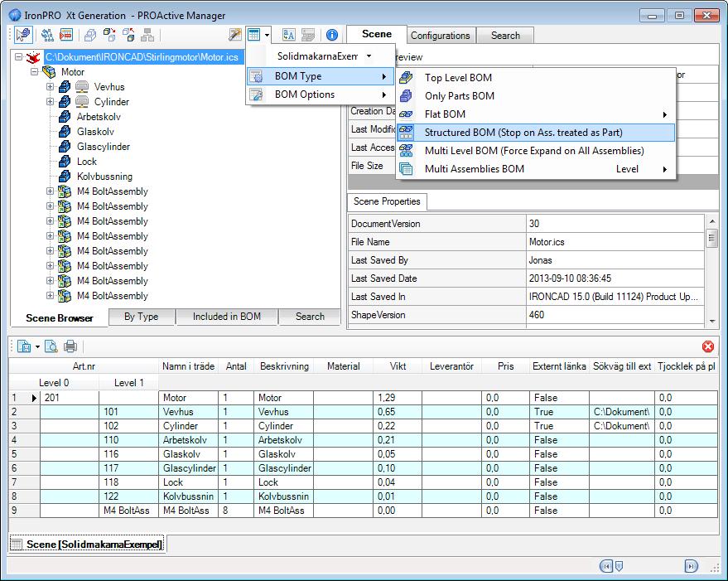Click the first icon in the status bar's left pair

pyautogui.click(x=606, y=566)
